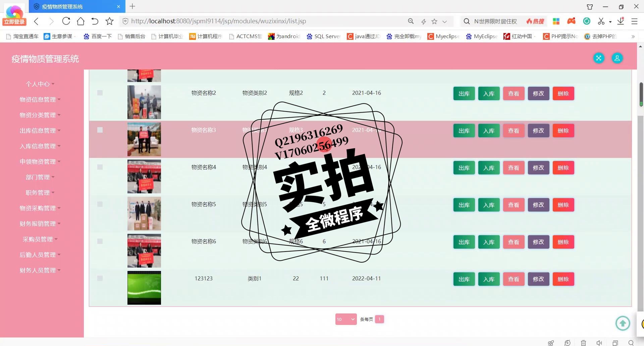Click the colorful grid apps icon
Image resolution: width=644 pixels, height=346 pixels.
click(x=556, y=21)
